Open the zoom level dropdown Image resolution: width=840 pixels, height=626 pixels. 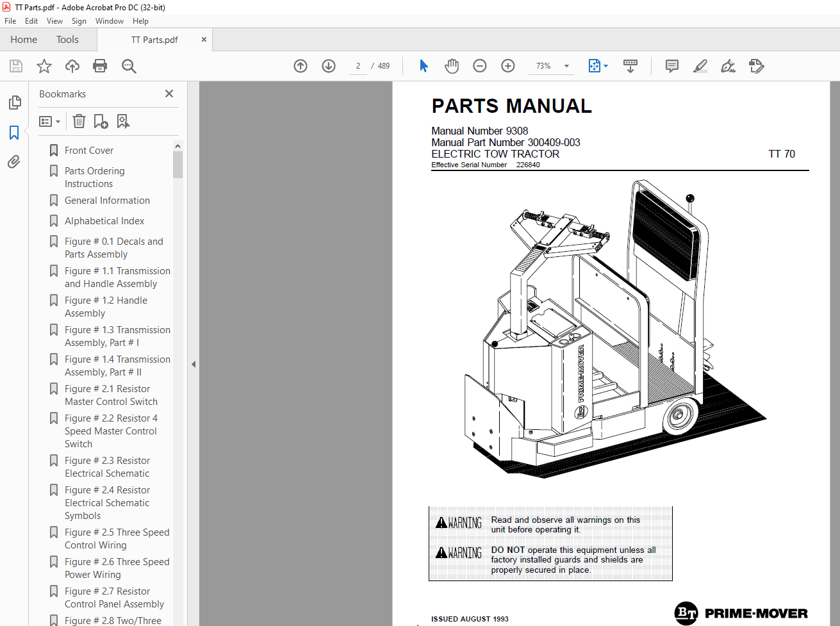click(566, 66)
